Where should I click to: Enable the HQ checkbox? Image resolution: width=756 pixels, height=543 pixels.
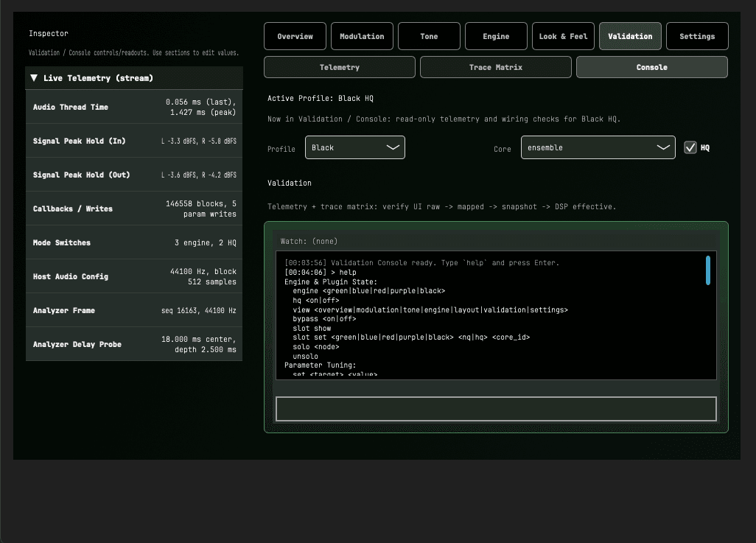point(690,147)
